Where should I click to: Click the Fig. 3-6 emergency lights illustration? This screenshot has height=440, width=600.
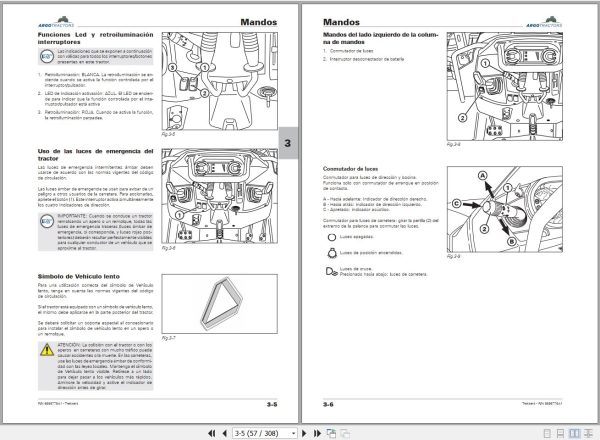click(220, 196)
